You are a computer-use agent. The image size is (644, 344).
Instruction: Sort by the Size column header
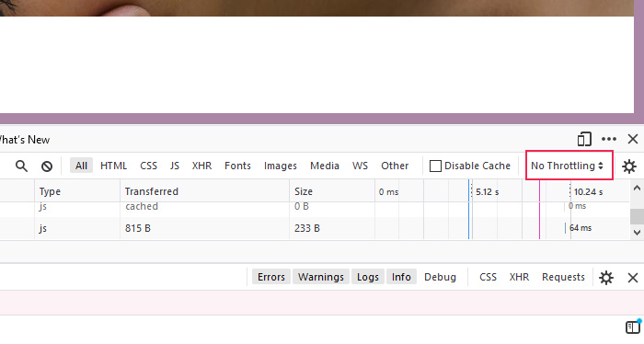(x=332, y=191)
